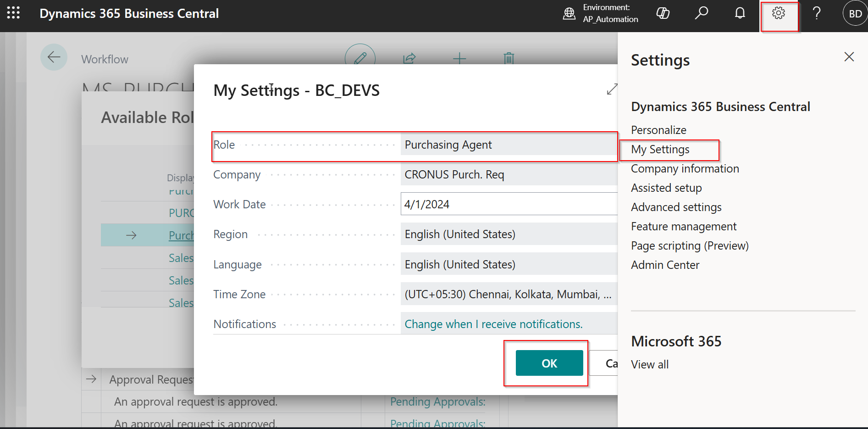Open the Role field showing Purchasing Agent
The height and width of the screenshot is (429, 868).
(508, 145)
